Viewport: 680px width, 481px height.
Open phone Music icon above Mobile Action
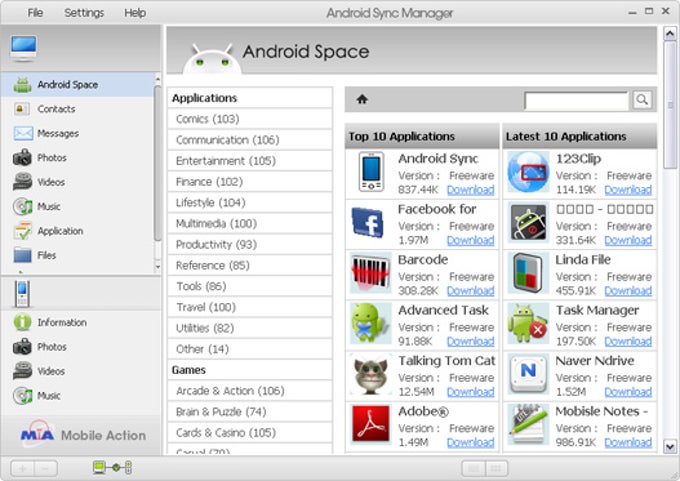click(x=22, y=396)
